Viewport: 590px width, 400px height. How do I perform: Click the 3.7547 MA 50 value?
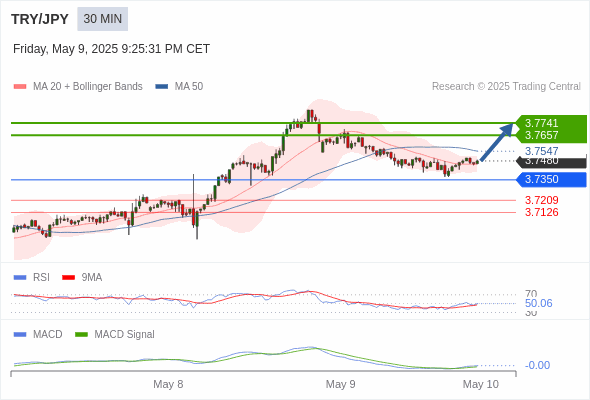tap(541, 151)
